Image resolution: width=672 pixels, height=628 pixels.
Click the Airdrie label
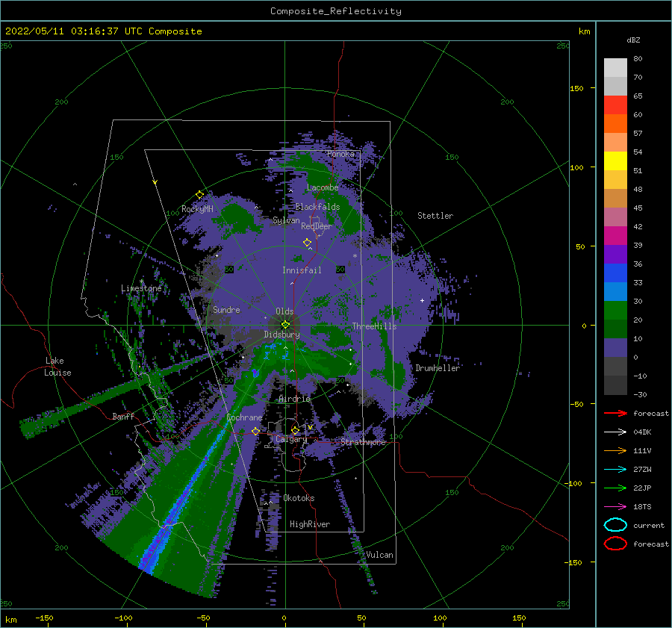point(294,399)
